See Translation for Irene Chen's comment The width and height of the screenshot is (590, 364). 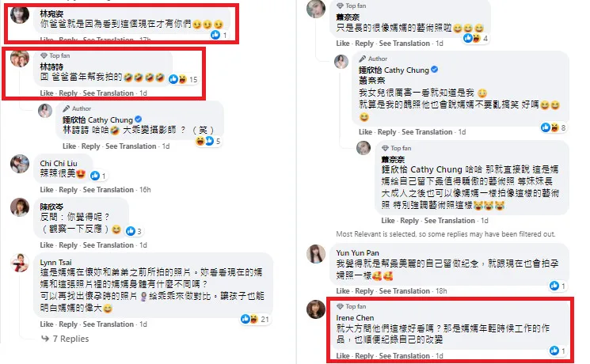pos(404,356)
